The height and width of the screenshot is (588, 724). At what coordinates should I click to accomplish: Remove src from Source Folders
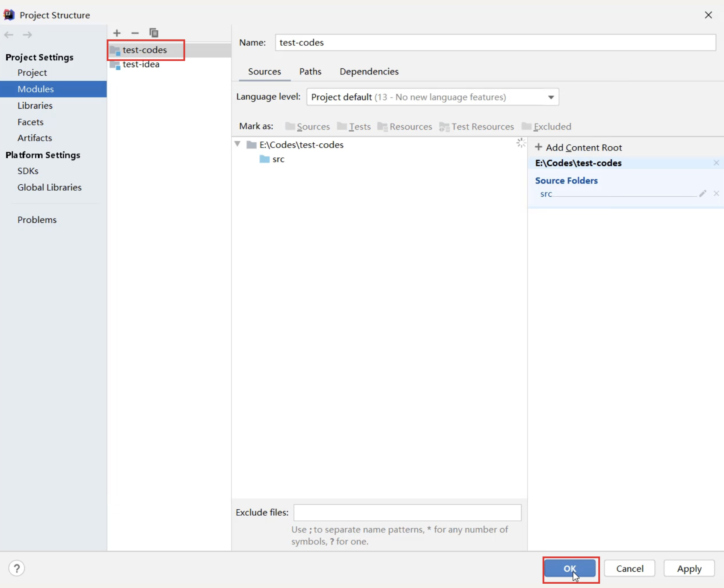(716, 194)
